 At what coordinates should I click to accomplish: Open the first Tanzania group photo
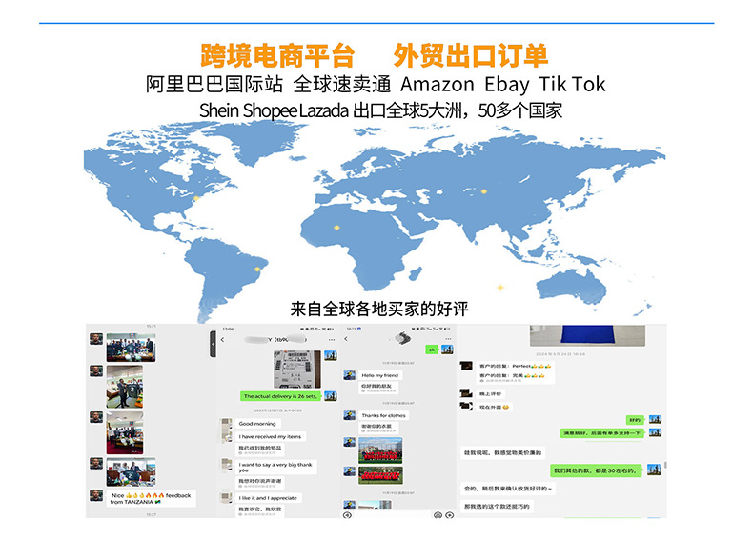[132, 348]
